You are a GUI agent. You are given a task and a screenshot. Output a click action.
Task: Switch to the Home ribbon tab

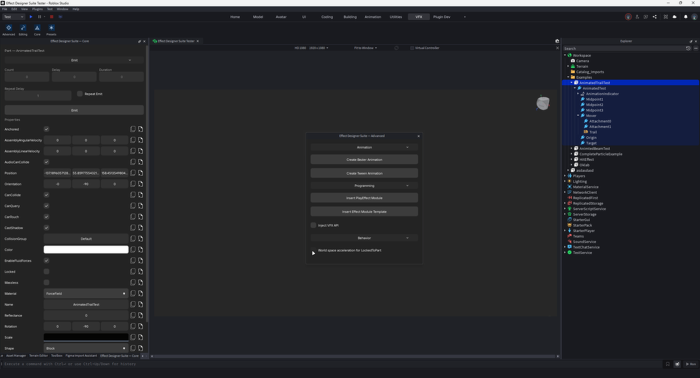click(x=235, y=17)
